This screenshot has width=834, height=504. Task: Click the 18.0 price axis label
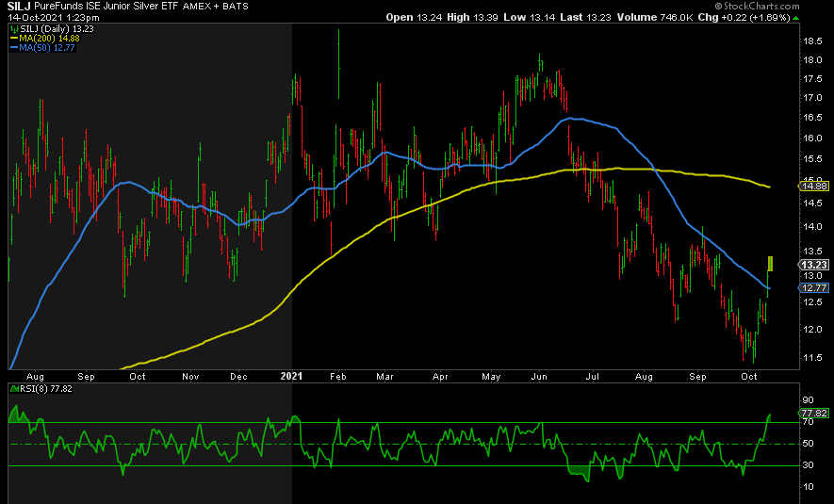click(812, 60)
